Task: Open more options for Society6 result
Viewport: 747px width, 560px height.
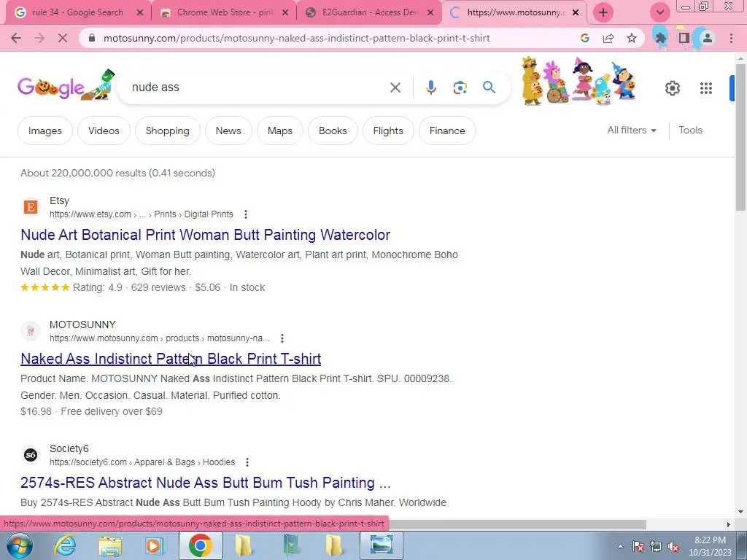Action: pyautogui.click(x=247, y=462)
